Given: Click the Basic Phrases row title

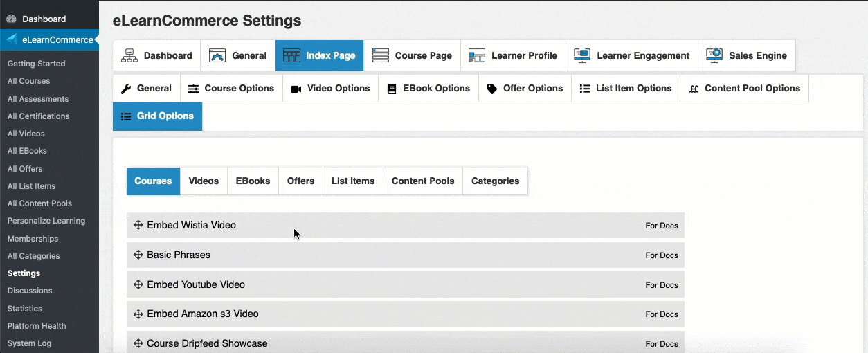Looking at the screenshot, I should pyautogui.click(x=179, y=255).
